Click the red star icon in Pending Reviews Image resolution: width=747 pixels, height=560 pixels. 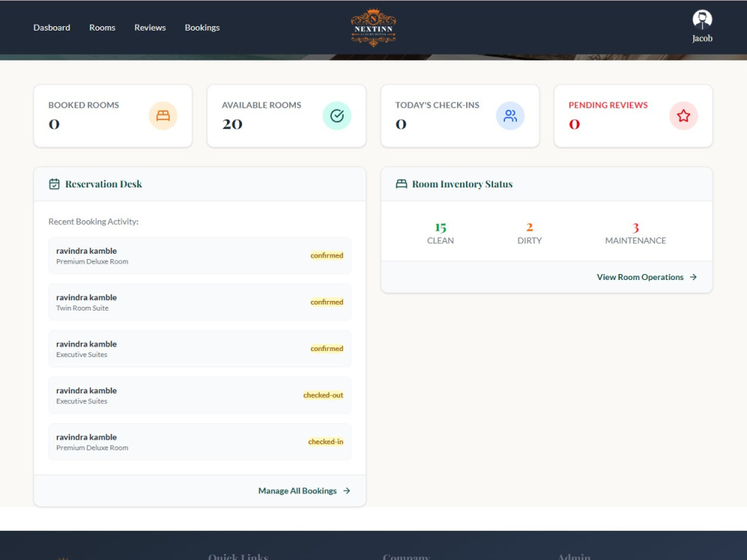pos(684,116)
